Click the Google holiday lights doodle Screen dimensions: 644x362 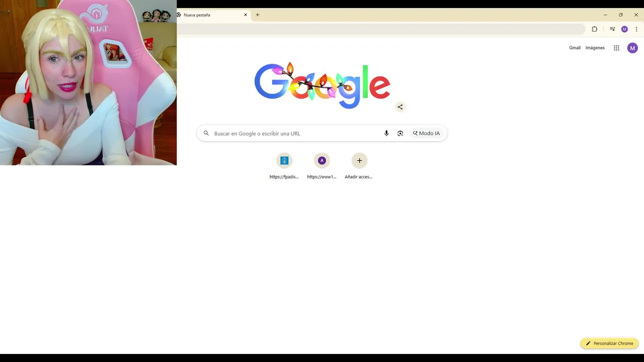pyautogui.click(x=322, y=85)
